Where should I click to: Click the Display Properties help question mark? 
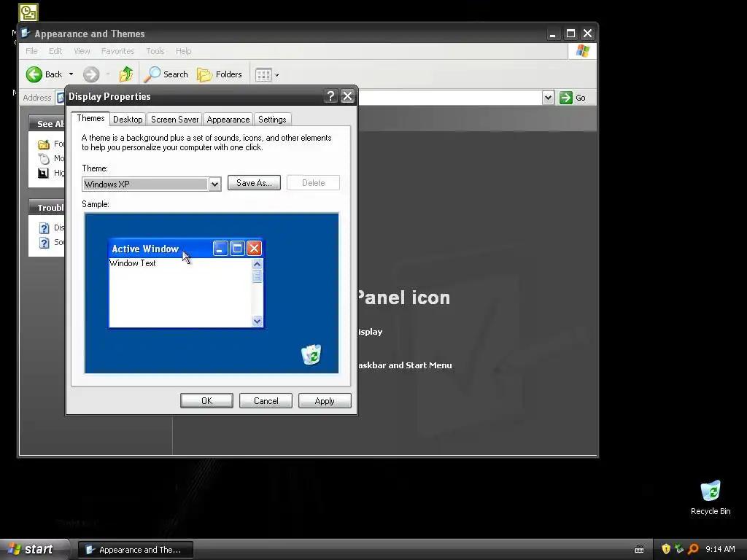pos(330,96)
